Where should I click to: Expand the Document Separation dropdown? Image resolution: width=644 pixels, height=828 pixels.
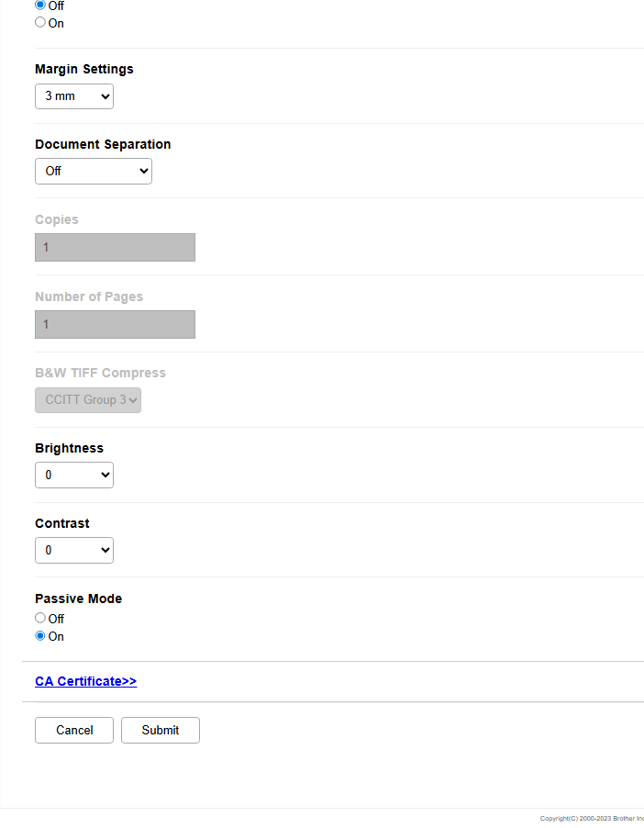point(94,171)
